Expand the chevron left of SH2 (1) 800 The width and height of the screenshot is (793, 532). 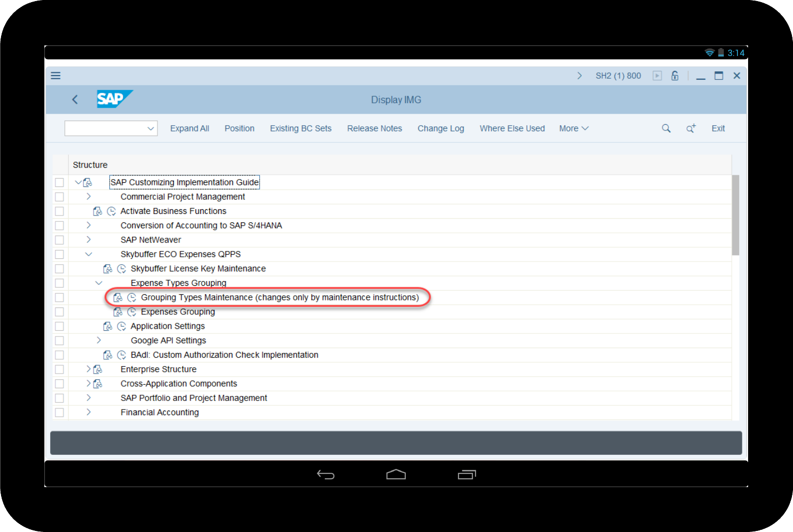click(580, 76)
